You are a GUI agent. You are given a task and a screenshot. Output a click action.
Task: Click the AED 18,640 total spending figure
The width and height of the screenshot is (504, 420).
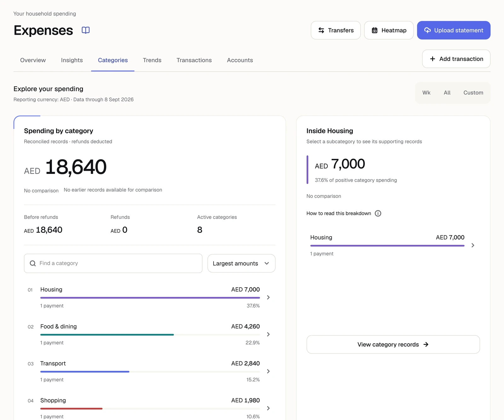pos(65,167)
